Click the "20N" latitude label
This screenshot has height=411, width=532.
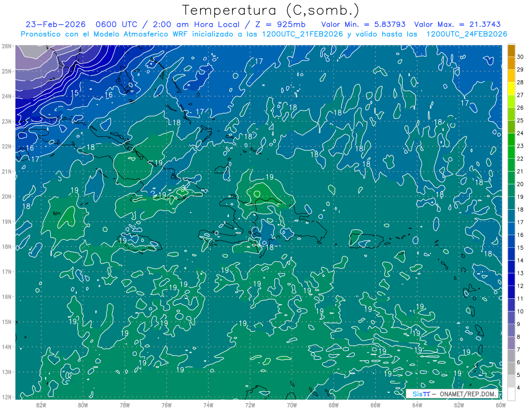(x=7, y=196)
